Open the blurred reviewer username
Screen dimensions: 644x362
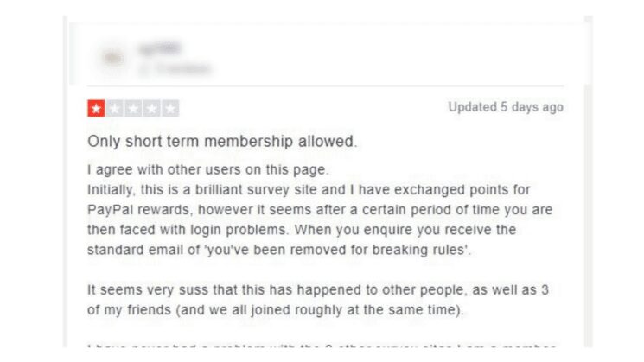[x=160, y=48]
